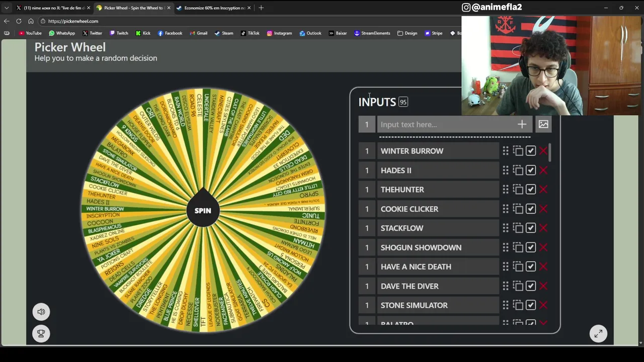This screenshot has width=644, height=362.
Task: Spin the Picker Wheel
Action: tap(203, 211)
